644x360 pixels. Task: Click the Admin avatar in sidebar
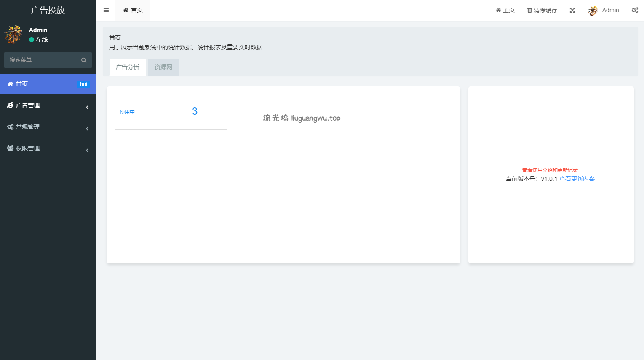point(13,35)
